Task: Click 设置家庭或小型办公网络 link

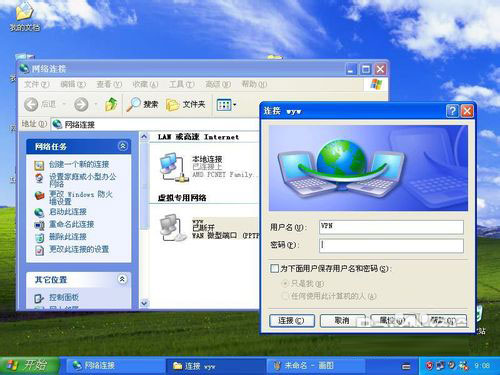Action: (82, 180)
